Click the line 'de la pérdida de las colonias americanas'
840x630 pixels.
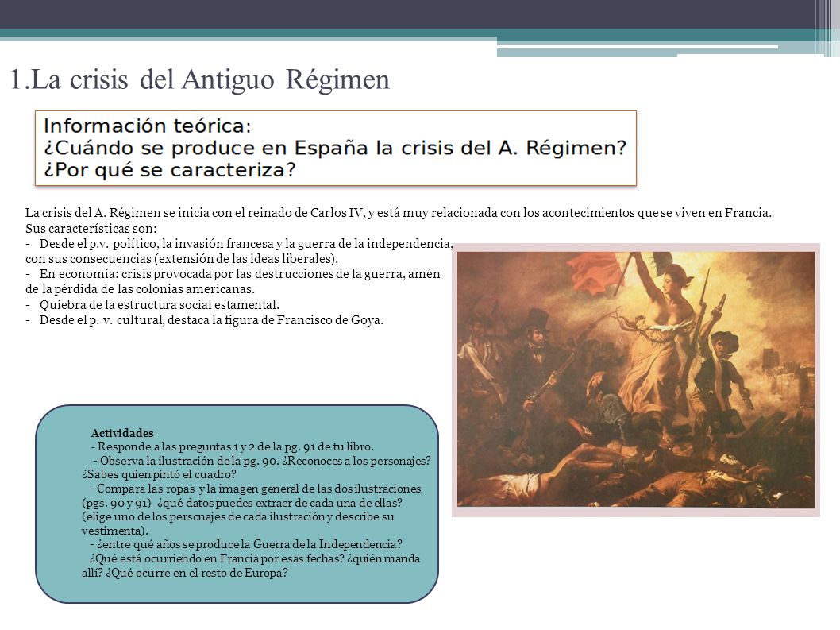(140, 289)
